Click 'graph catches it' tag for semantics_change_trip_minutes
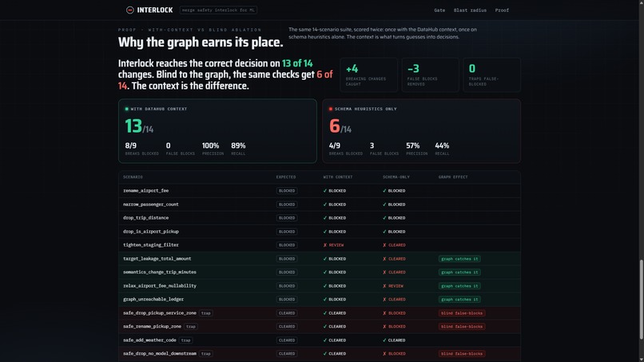 click(459, 272)
